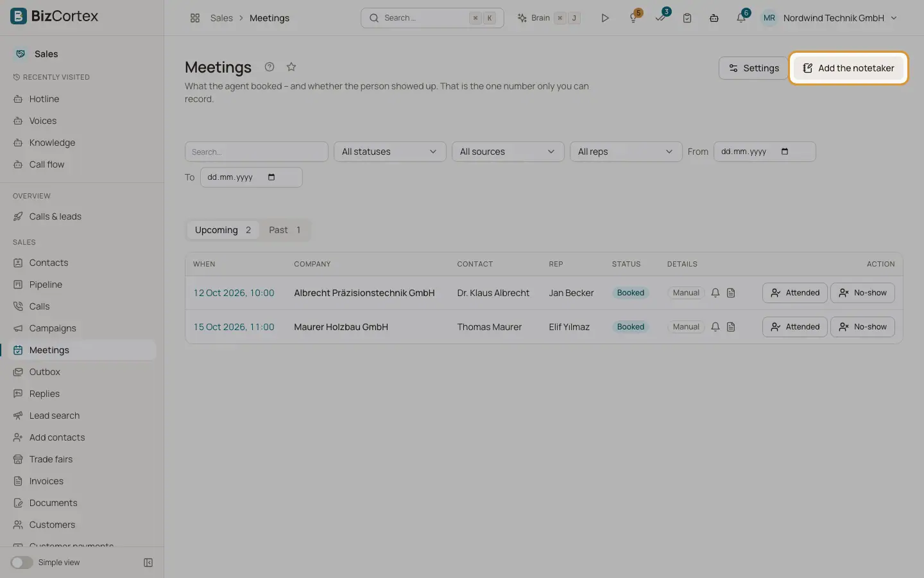Open the Brain assistant button

[x=549, y=18]
